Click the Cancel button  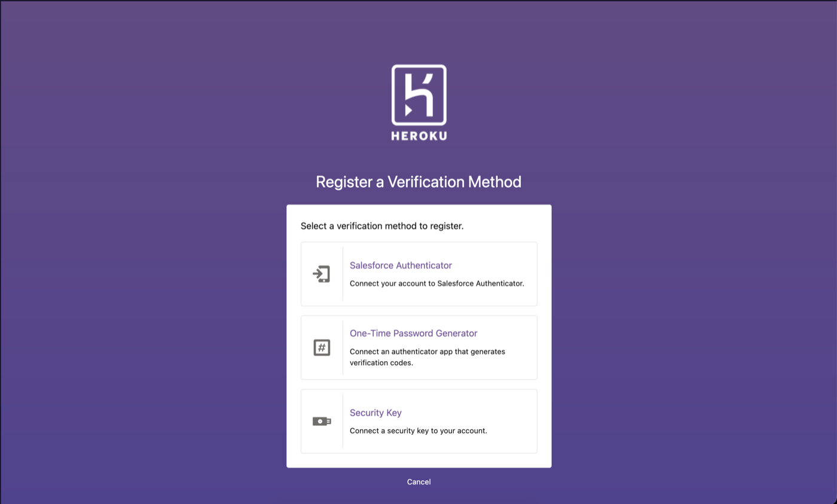(418, 482)
